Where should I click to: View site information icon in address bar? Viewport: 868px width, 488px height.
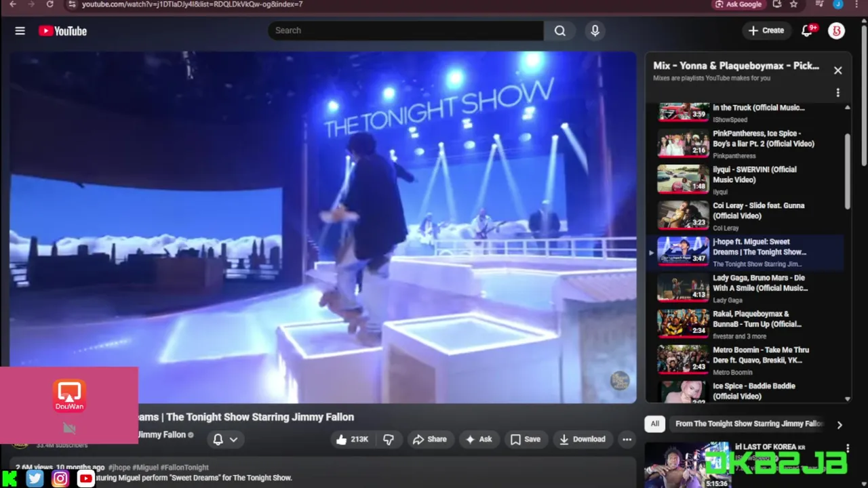tap(72, 4)
